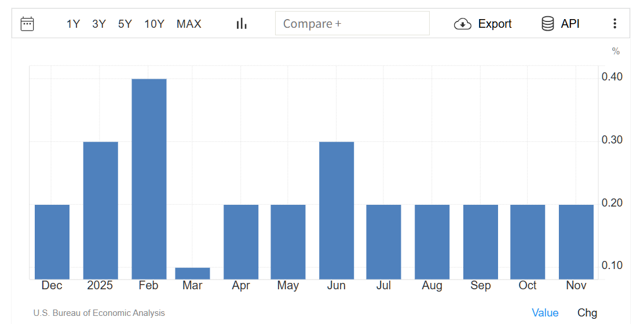The image size is (644, 324).
Task: Toggle to the Value view
Action: point(545,312)
